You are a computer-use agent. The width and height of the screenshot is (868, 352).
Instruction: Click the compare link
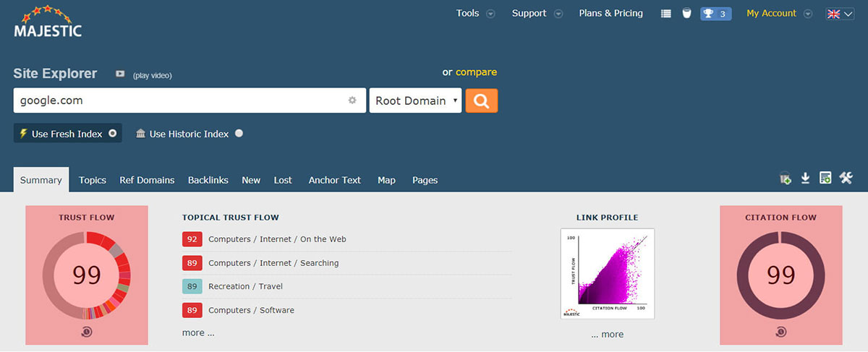click(476, 72)
